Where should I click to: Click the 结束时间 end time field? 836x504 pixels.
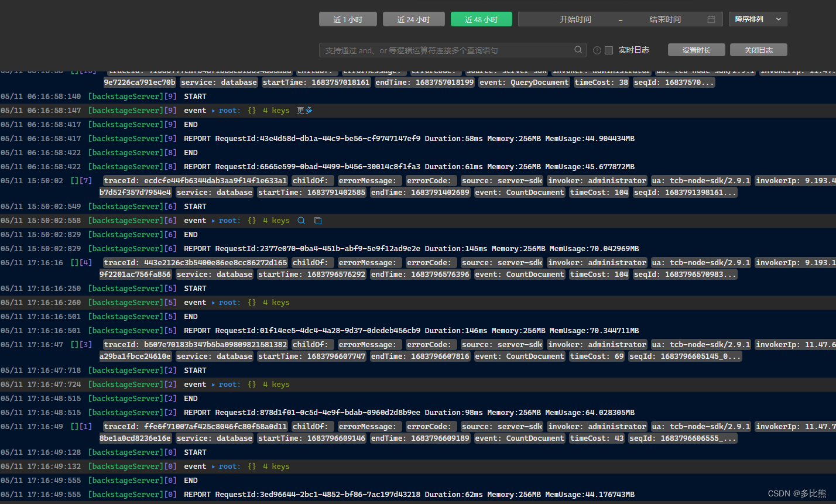665,19
